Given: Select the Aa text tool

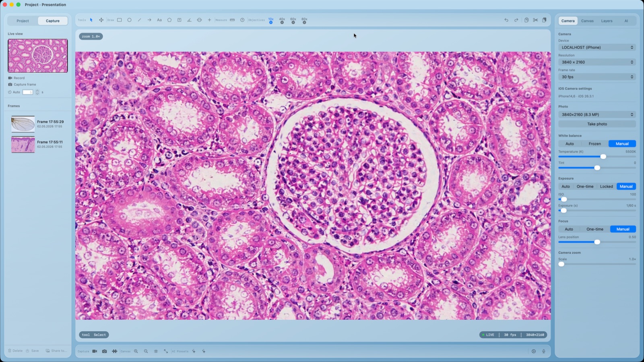Looking at the screenshot, I should point(159,20).
